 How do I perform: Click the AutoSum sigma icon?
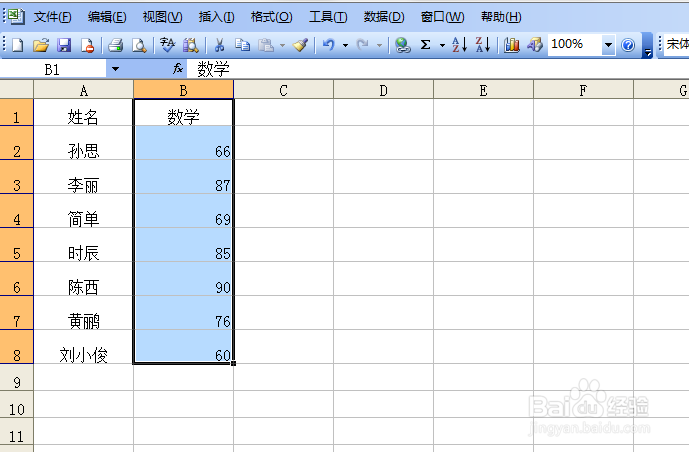click(x=425, y=45)
